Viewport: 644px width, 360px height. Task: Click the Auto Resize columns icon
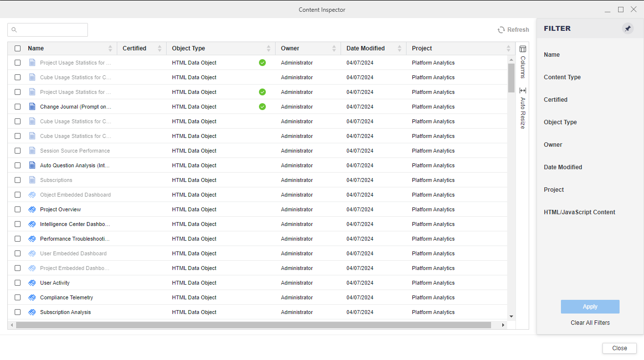(522, 90)
